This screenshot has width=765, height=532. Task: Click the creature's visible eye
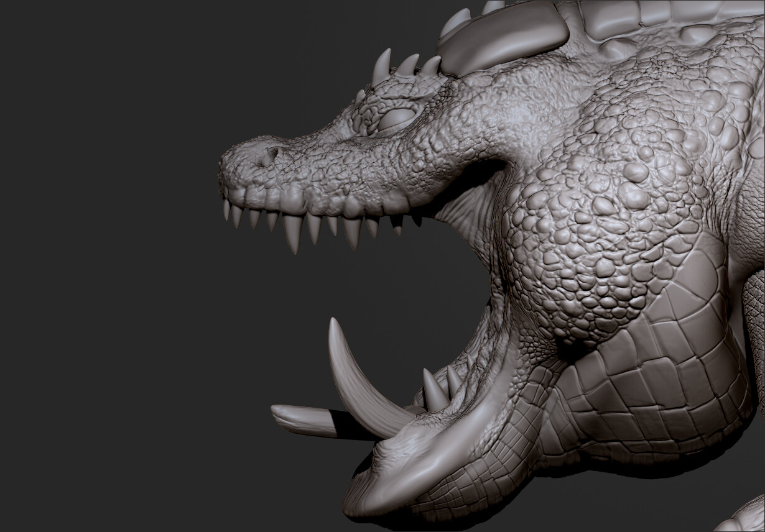[x=398, y=118]
